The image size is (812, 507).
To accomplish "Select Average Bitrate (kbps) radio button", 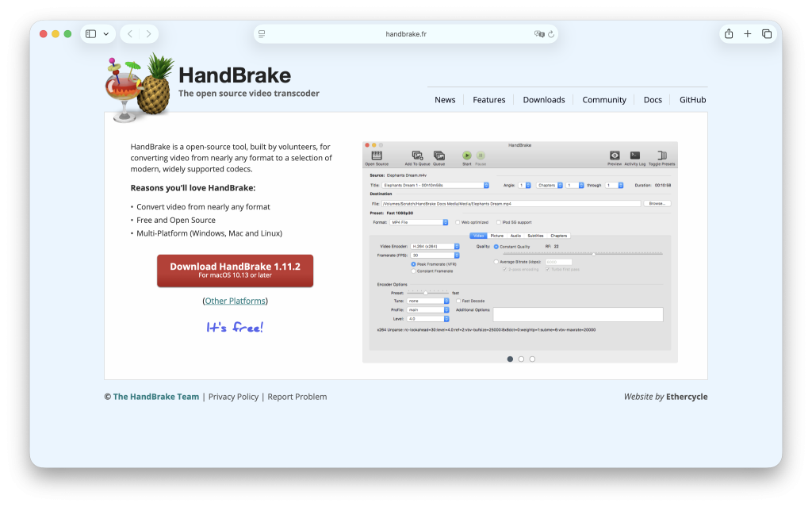I will [x=496, y=262].
